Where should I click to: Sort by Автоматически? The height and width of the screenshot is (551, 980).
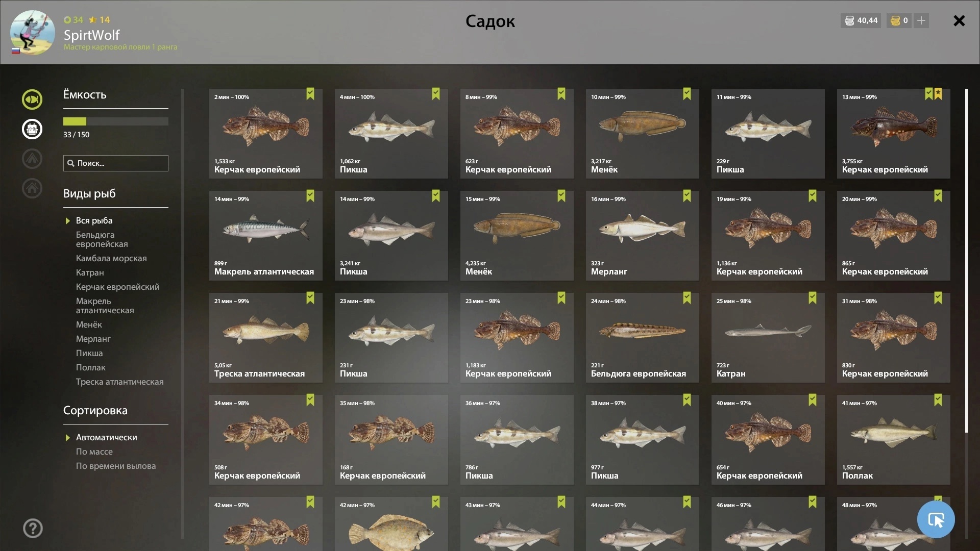click(106, 437)
